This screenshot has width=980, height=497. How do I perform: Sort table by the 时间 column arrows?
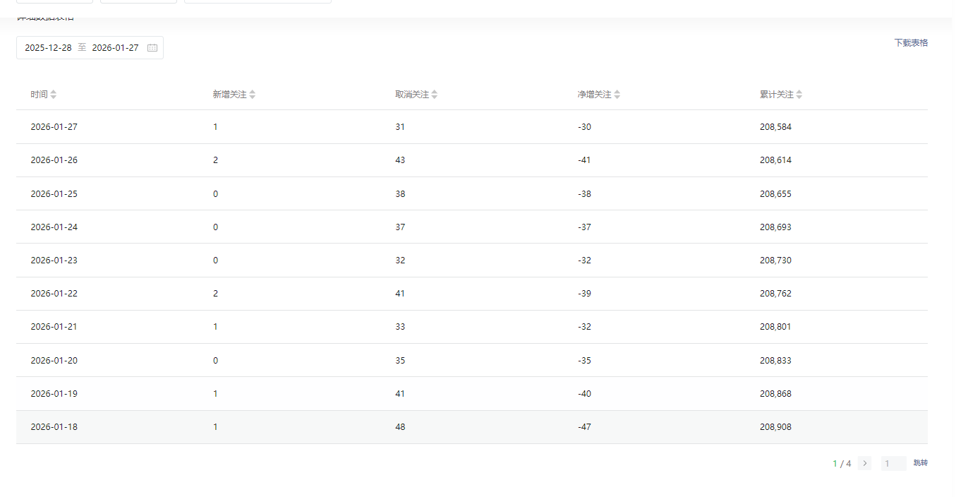coord(54,95)
